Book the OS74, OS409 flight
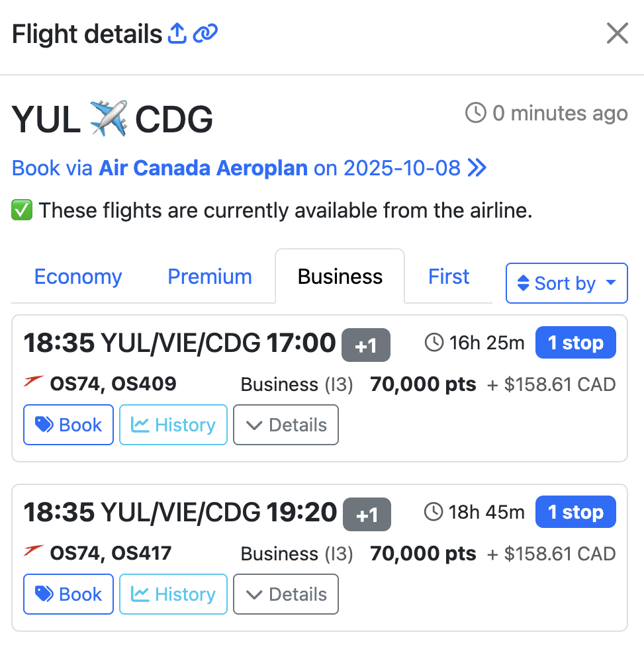 point(69,425)
